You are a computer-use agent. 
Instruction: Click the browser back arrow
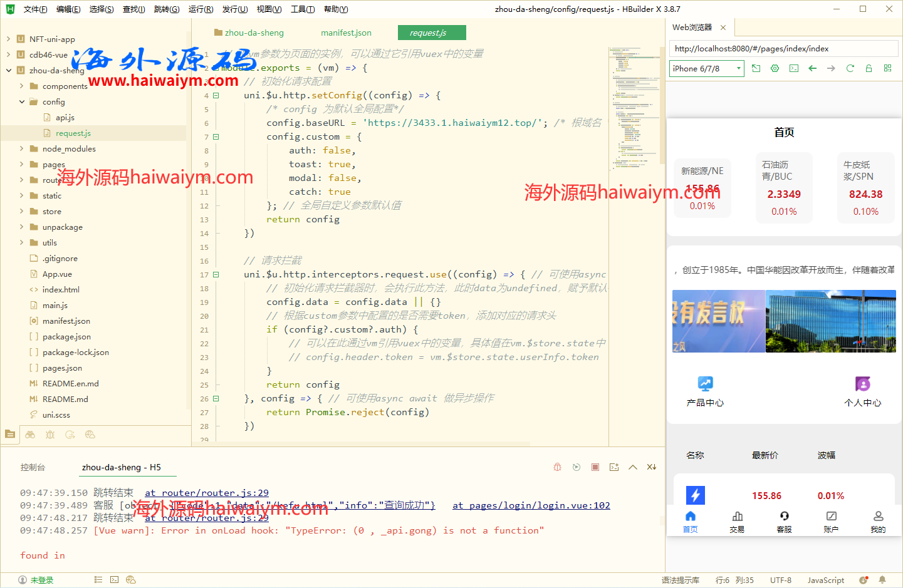tap(813, 68)
